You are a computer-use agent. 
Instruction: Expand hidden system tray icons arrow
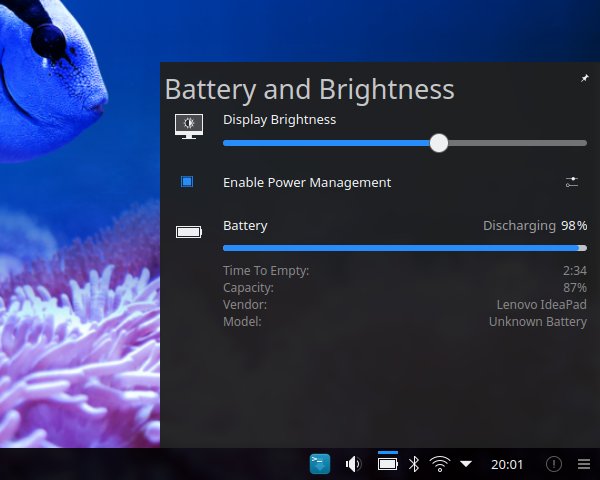tap(466, 464)
